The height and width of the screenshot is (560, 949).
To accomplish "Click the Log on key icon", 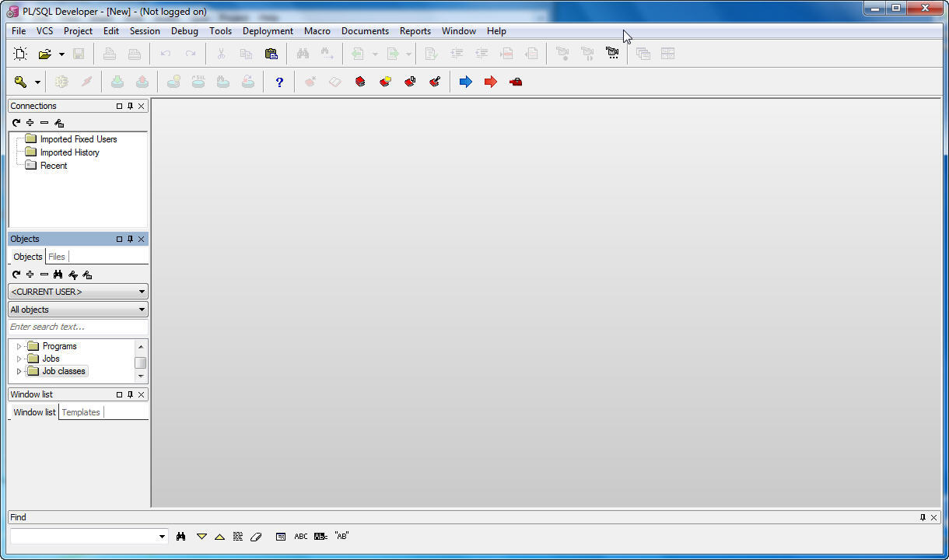I will click(x=20, y=82).
